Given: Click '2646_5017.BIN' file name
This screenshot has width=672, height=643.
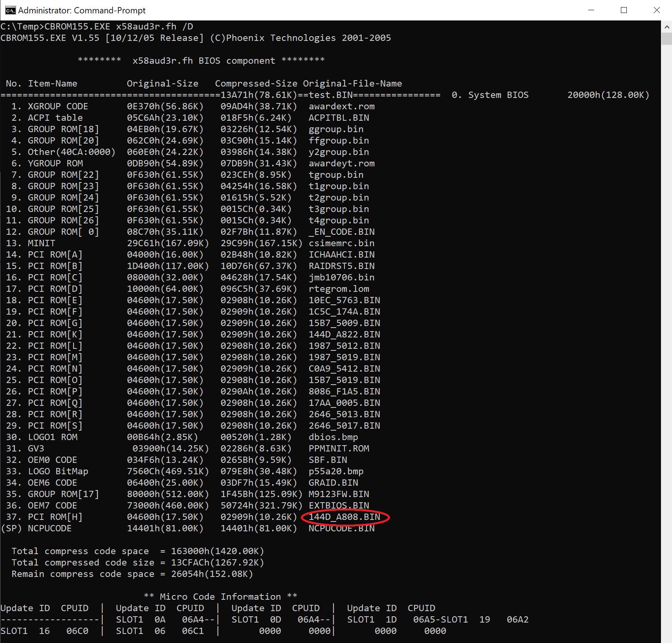Looking at the screenshot, I should pyautogui.click(x=344, y=426).
